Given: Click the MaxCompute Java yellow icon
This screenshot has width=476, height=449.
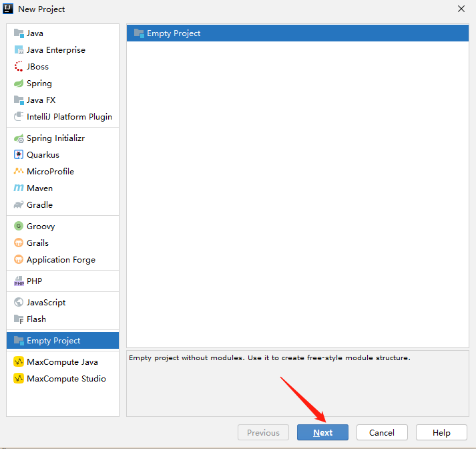Looking at the screenshot, I should click(19, 362).
